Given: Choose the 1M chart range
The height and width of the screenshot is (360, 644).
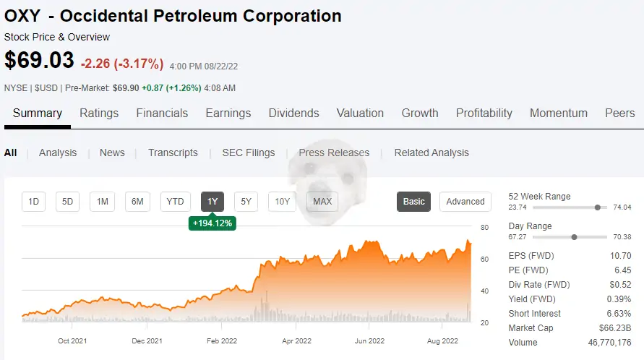Looking at the screenshot, I should point(102,202).
